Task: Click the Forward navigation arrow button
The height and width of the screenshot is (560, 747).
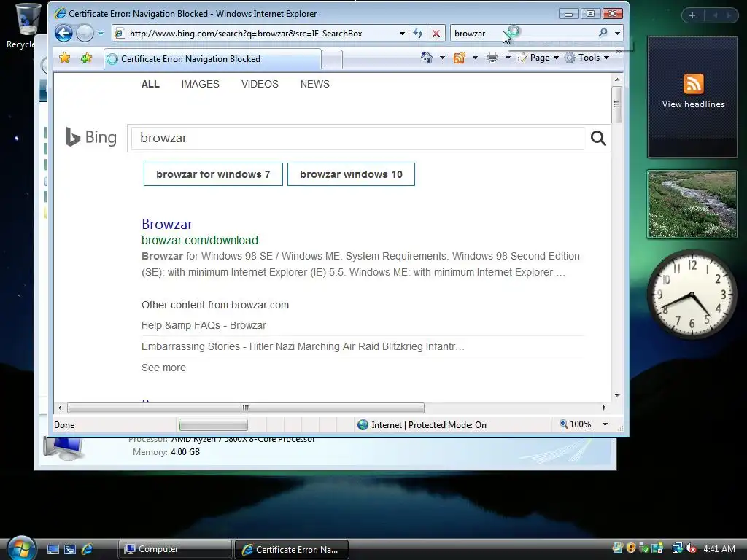Action: 85,34
